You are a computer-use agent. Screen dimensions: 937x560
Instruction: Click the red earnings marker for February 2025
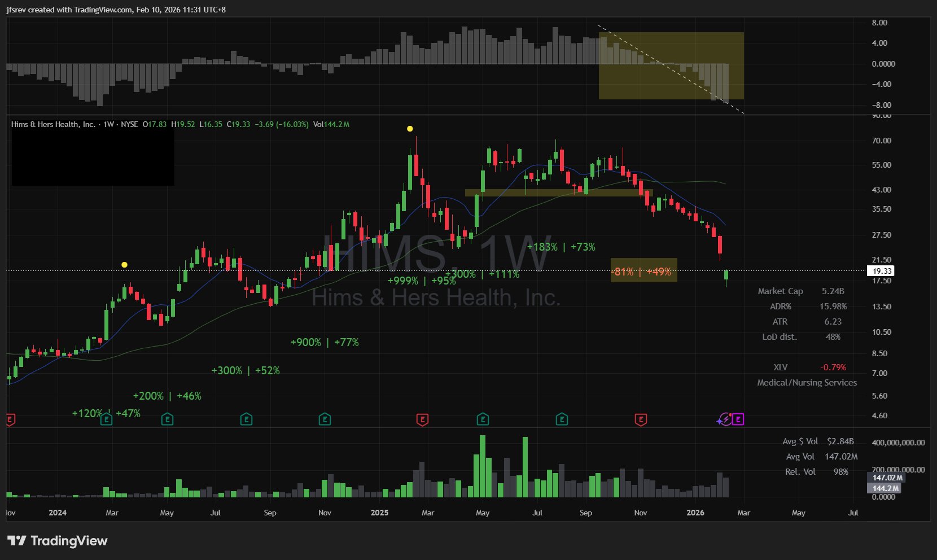[x=422, y=419]
